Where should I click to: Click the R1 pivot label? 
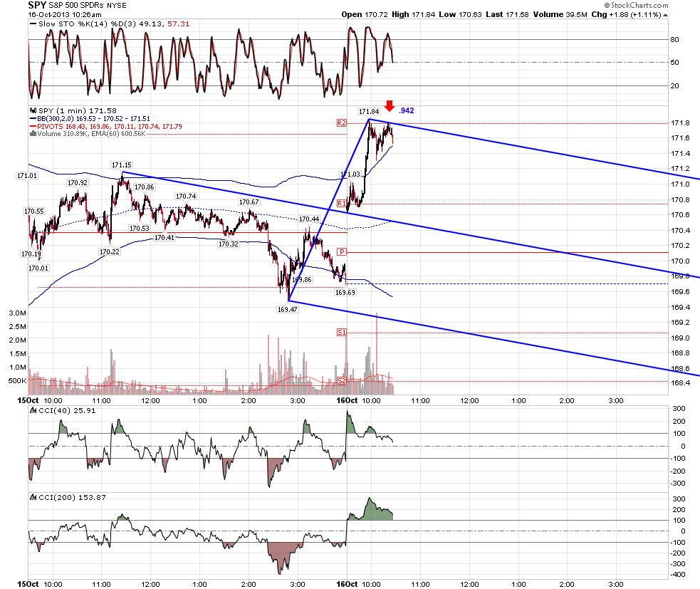[342, 204]
